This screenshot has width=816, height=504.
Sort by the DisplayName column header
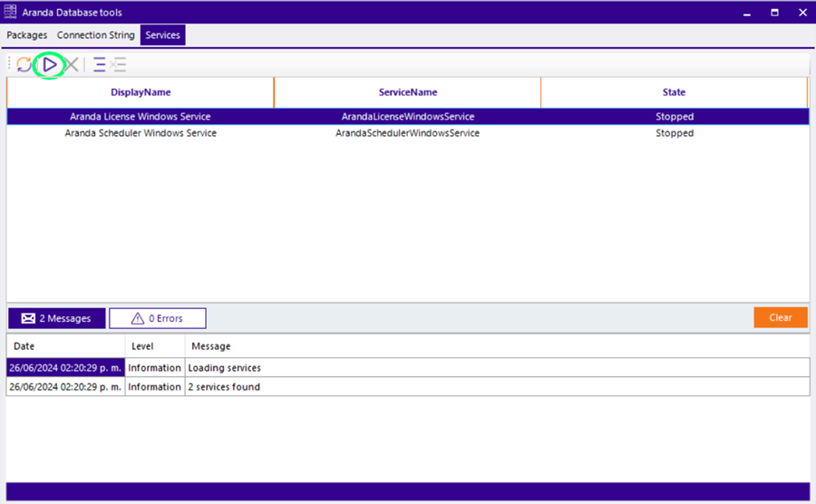tap(141, 92)
